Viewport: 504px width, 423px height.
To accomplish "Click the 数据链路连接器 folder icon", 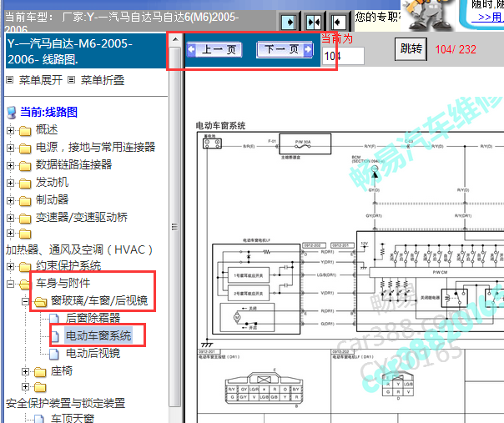I will point(25,166).
